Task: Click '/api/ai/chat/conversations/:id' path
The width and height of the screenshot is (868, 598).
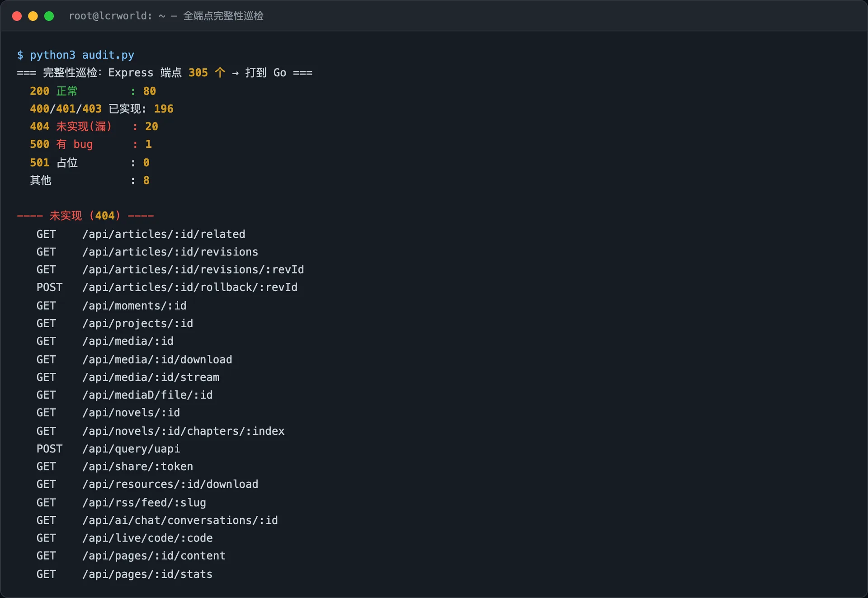Action: pyautogui.click(x=180, y=520)
